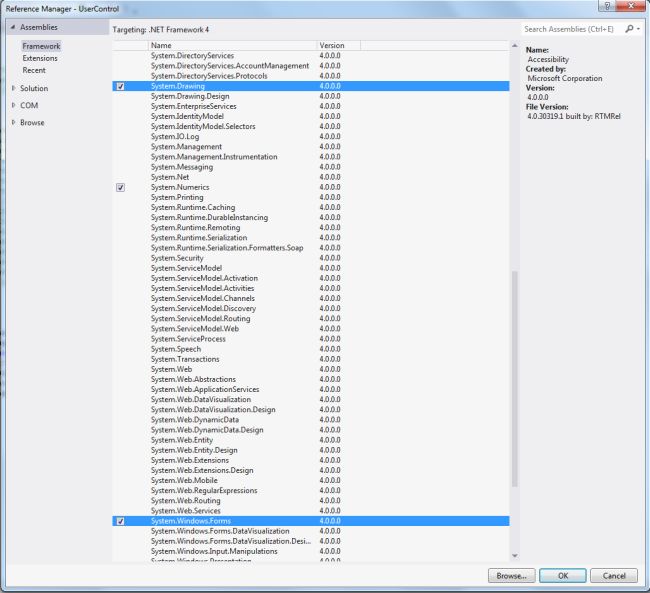Image resolution: width=650 pixels, height=593 pixels.
Task: Select System.Printing row
Action: (310, 197)
